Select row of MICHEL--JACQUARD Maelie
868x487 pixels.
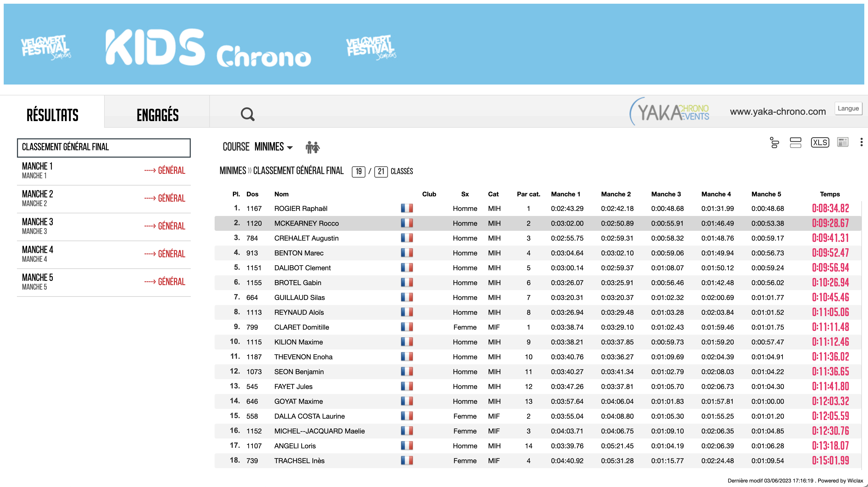pos(538,431)
